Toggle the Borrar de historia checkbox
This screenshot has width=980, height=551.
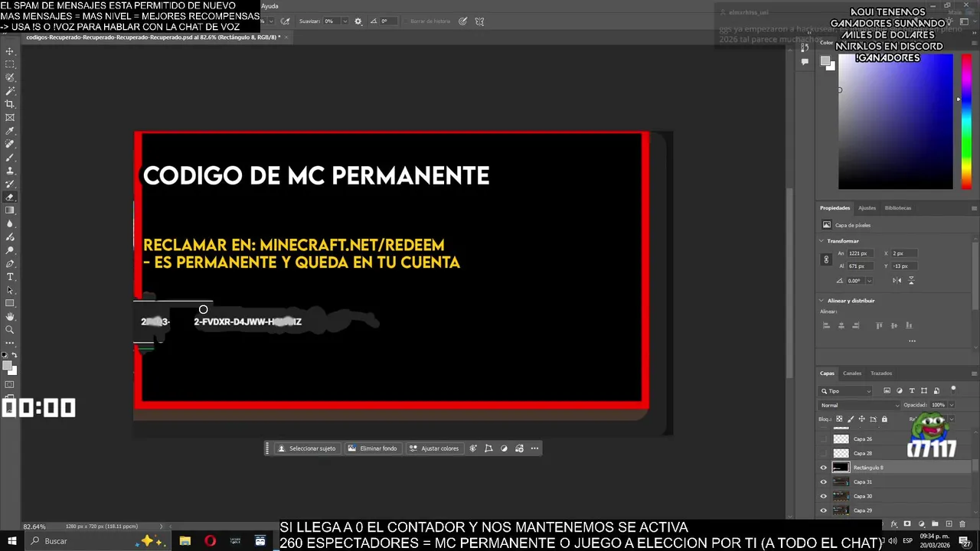coord(407,21)
